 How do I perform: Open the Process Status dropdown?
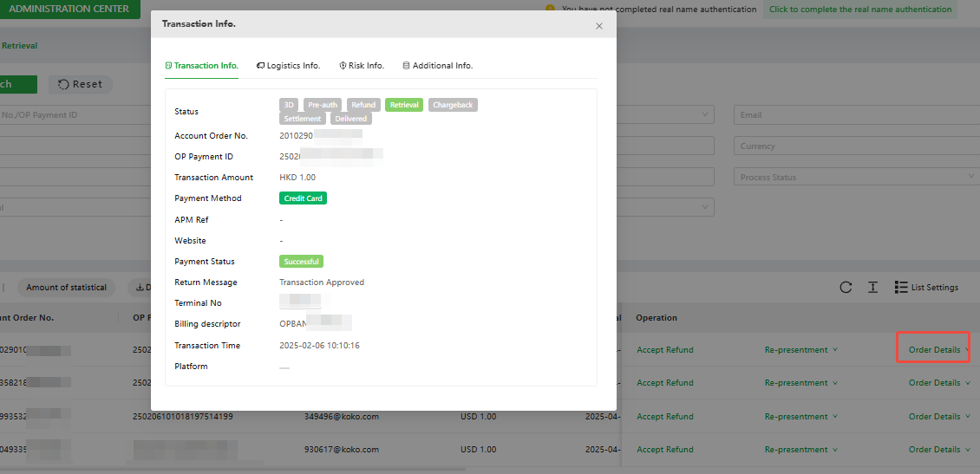[x=857, y=178]
